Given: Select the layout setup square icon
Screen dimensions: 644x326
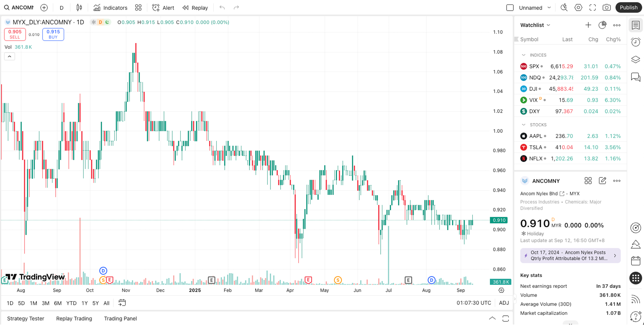Looking at the screenshot, I should tap(510, 8).
